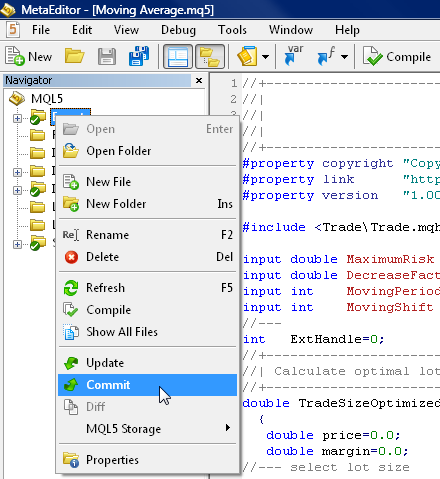
Task: Click the Properties folder info icon
Action: coord(71,460)
